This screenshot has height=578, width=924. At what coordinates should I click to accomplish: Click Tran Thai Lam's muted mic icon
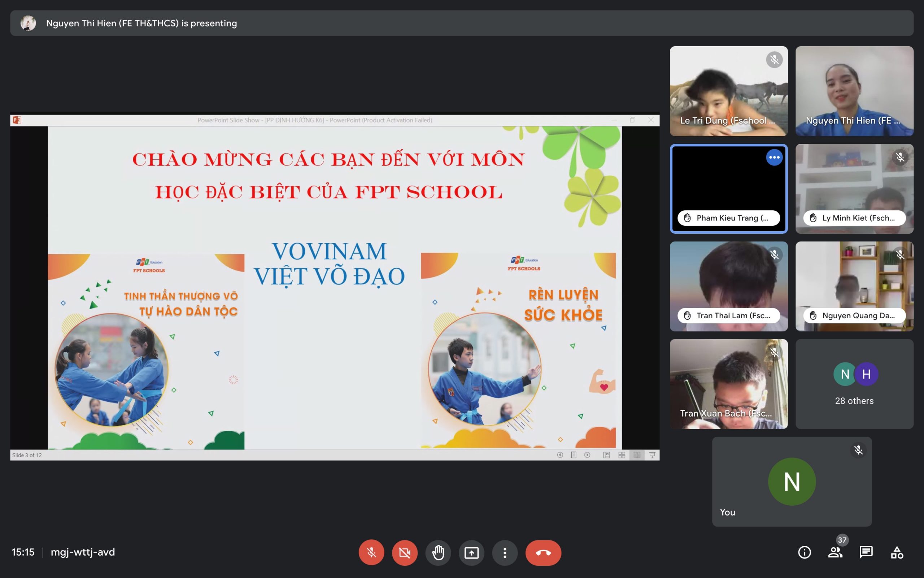(774, 255)
